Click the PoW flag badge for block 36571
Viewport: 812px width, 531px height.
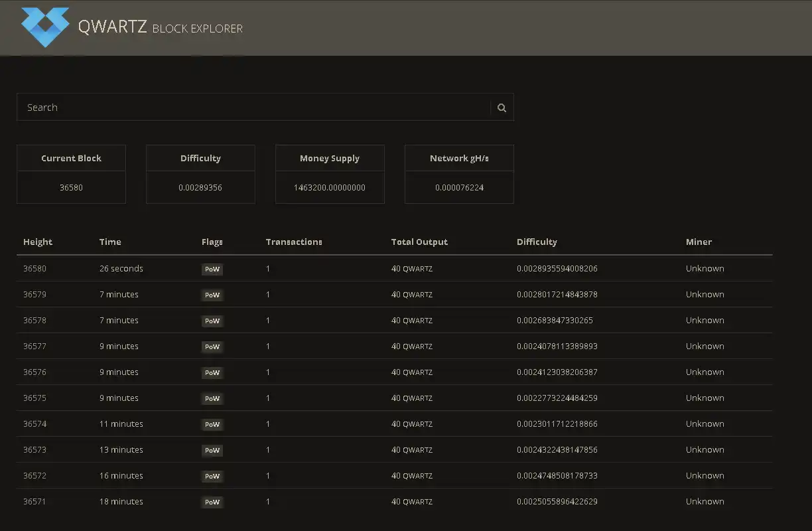[212, 502]
